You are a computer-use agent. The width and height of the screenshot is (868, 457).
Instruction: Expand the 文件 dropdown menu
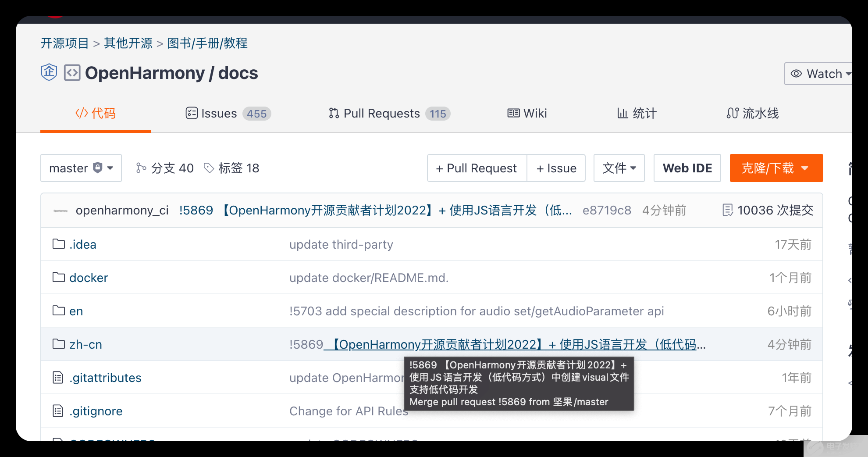click(x=619, y=168)
